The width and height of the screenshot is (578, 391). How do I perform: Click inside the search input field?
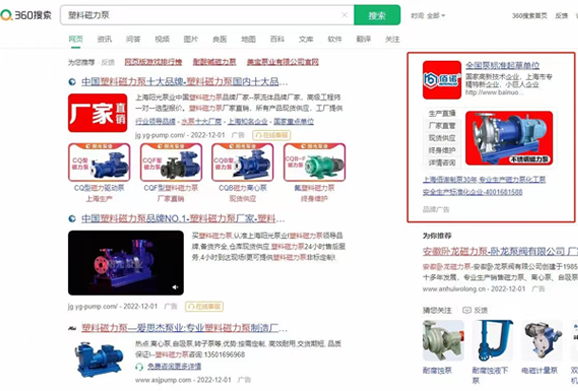coord(203,15)
